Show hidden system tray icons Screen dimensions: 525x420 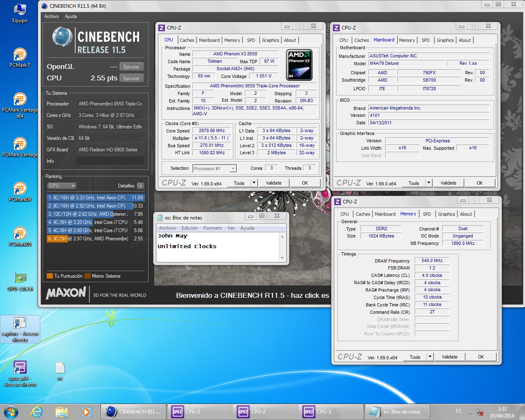(470, 412)
